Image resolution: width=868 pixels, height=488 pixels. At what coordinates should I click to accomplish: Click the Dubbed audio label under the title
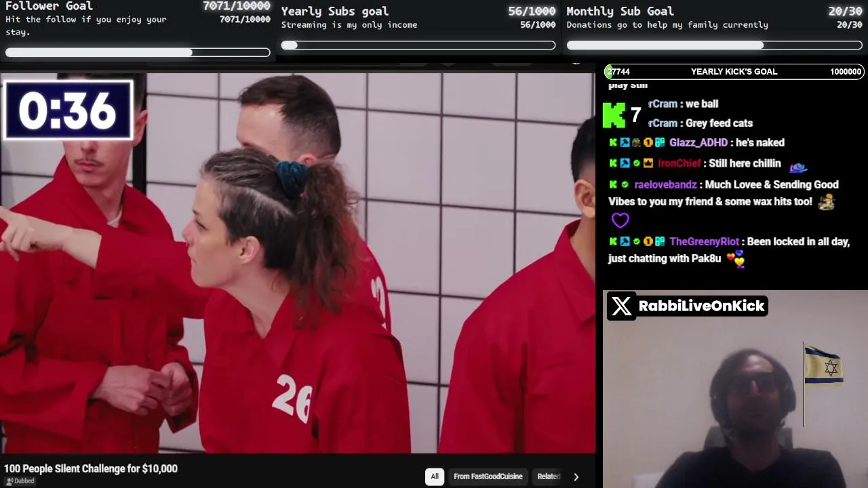click(20, 481)
